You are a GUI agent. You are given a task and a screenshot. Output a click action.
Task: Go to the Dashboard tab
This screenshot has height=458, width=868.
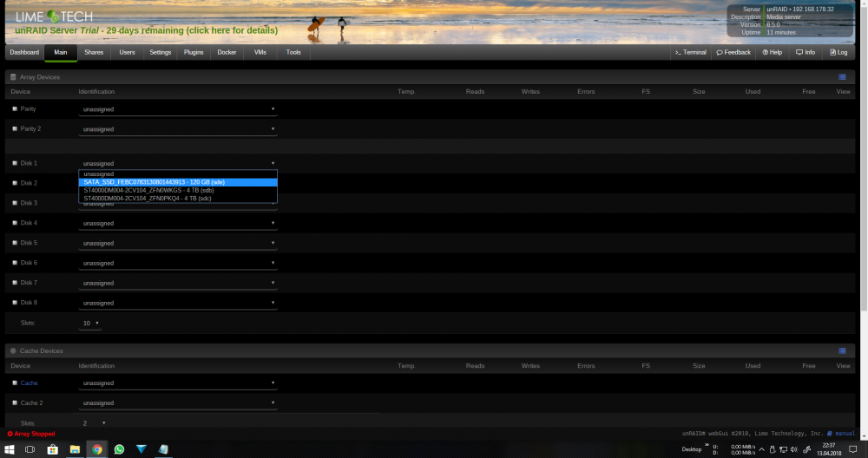[24, 53]
